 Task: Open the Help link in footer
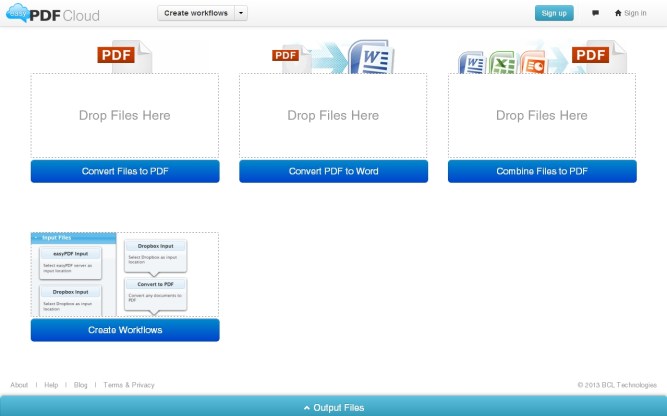[51, 385]
